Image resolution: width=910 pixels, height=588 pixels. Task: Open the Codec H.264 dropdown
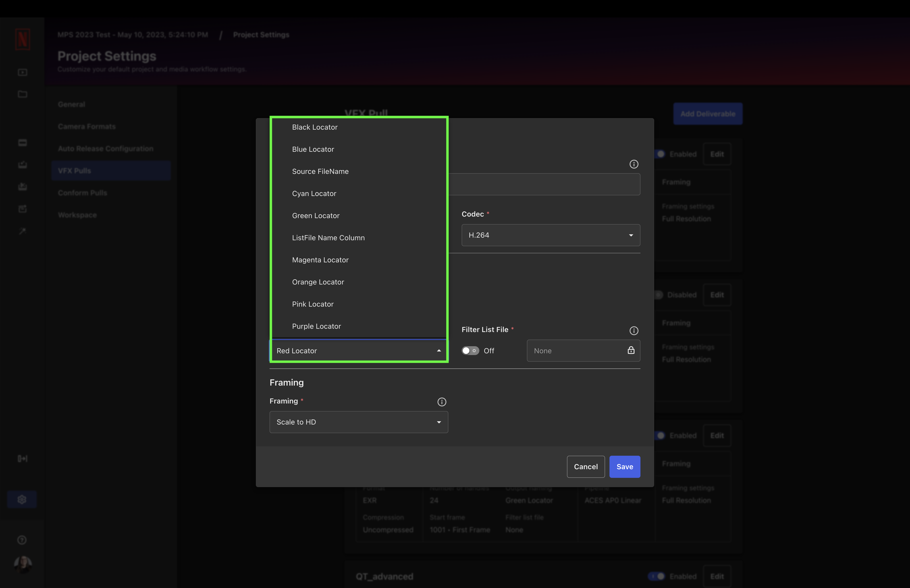tap(551, 235)
